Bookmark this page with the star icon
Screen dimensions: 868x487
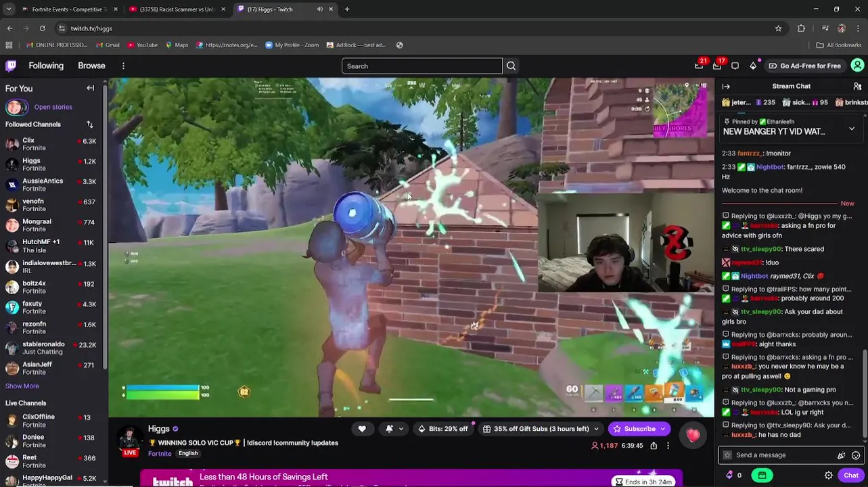click(778, 28)
